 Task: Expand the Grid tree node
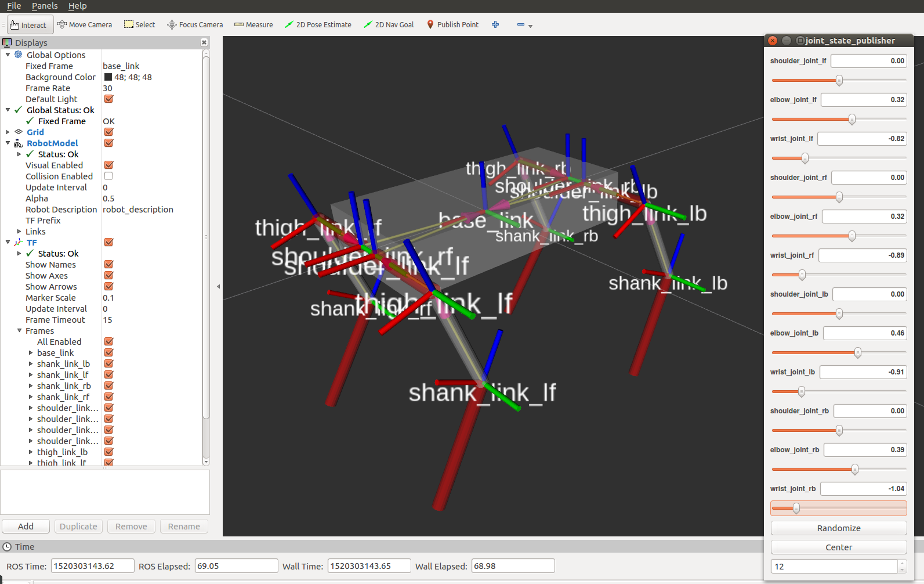pos(8,132)
